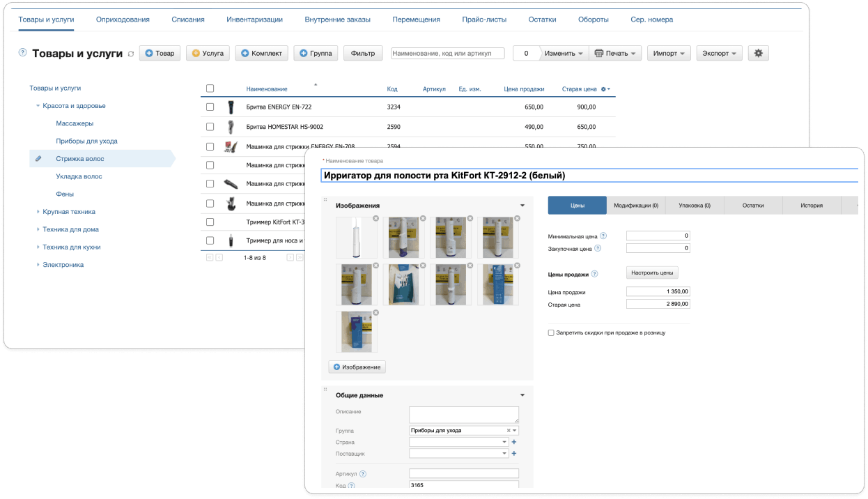Switch to the Модификации (0) tab
868x499 pixels.
(x=636, y=206)
